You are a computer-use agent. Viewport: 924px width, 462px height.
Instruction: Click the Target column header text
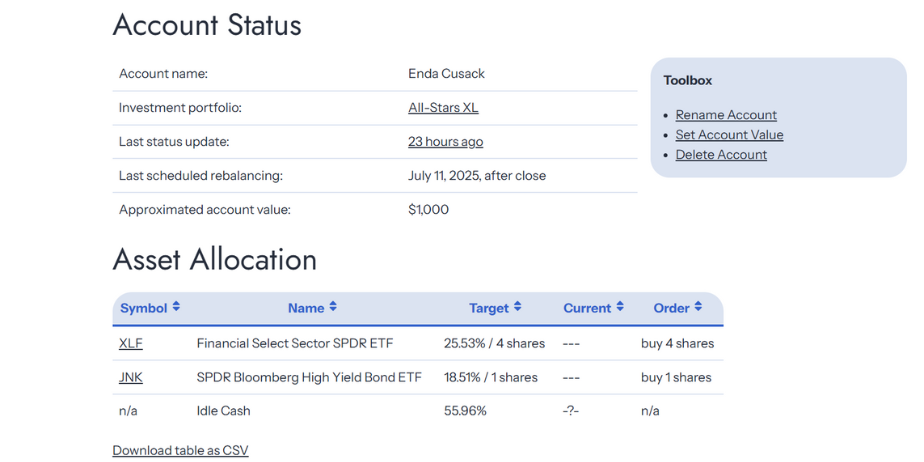[489, 308]
